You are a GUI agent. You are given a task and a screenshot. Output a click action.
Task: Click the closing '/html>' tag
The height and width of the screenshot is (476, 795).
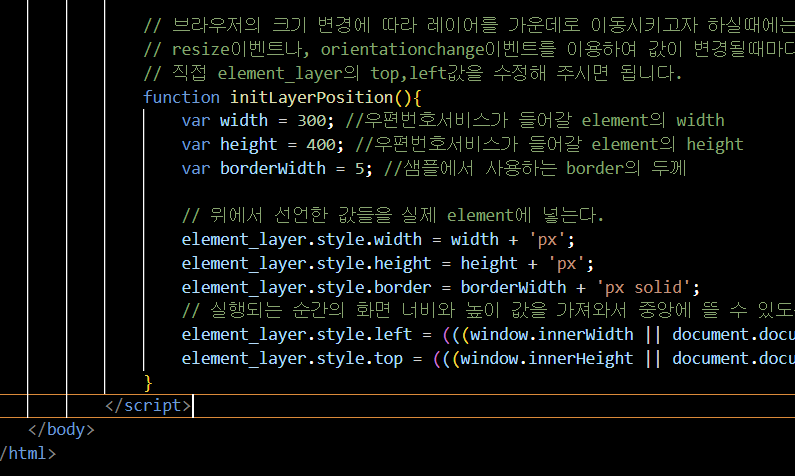(x=28, y=453)
